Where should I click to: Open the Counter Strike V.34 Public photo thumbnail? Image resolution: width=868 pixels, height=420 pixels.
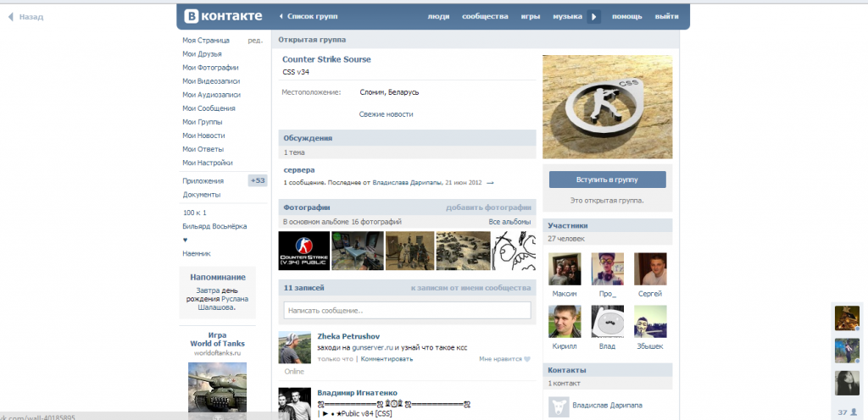coord(303,250)
